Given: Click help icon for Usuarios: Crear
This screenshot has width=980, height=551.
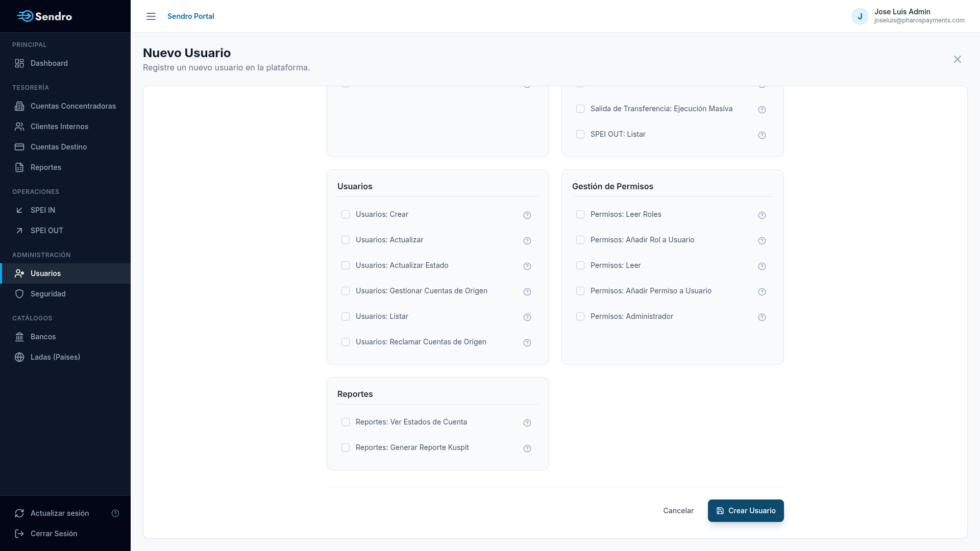Looking at the screenshot, I should (x=527, y=215).
